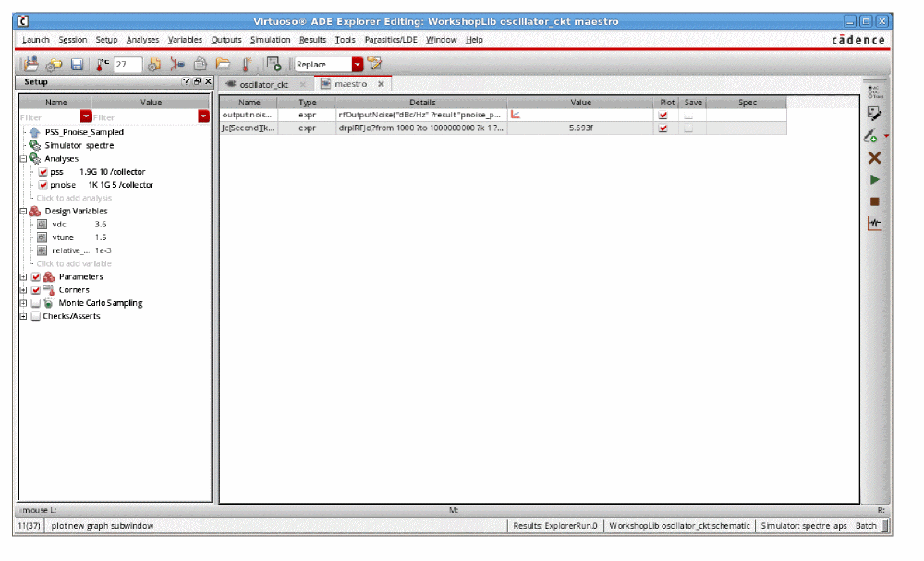Expand the Corners tree node
The height and width of the screenshot is (561, 924).
24,290
